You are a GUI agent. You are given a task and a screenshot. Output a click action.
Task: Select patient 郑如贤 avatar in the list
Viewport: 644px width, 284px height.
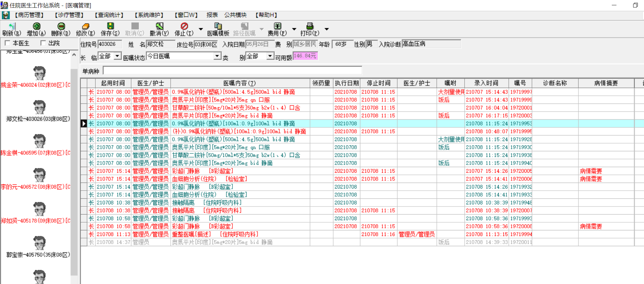click(x=39, y=210)
